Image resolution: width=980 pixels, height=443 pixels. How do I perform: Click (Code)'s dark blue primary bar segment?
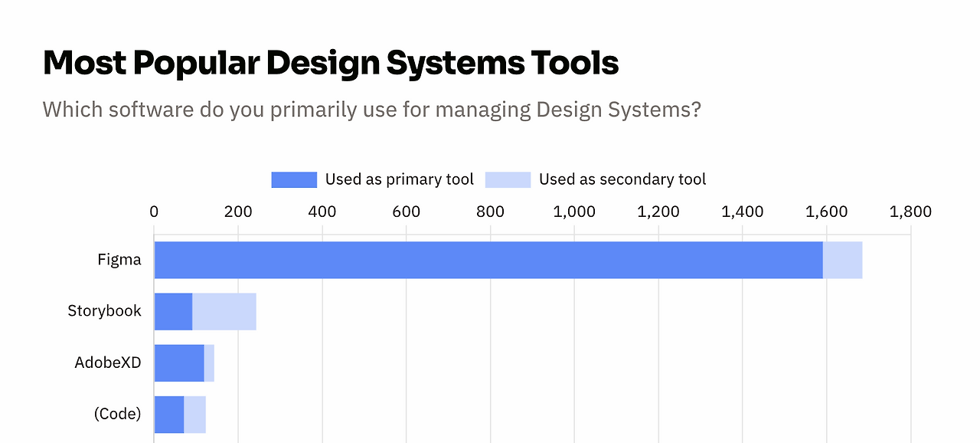(x=169, y=414)
